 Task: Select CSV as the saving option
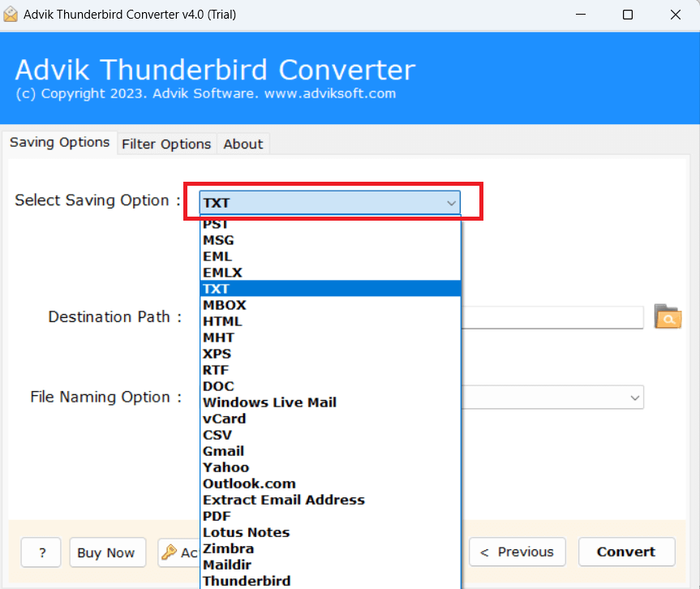330,435
